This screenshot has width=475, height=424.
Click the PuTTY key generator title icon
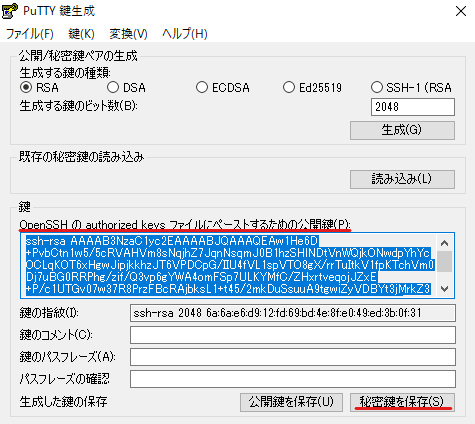point(10,11)
